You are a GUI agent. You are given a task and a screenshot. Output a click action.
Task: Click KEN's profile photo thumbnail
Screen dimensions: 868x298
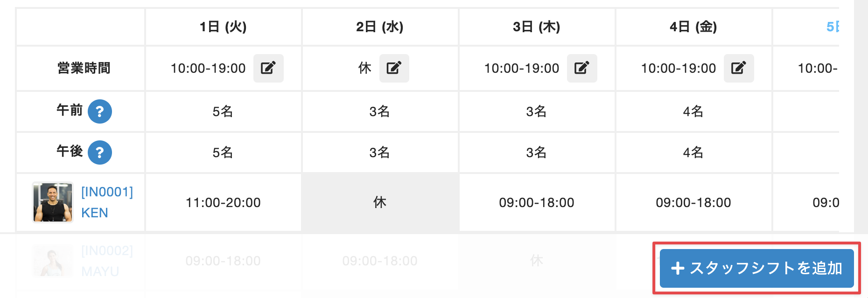(53, 202)
